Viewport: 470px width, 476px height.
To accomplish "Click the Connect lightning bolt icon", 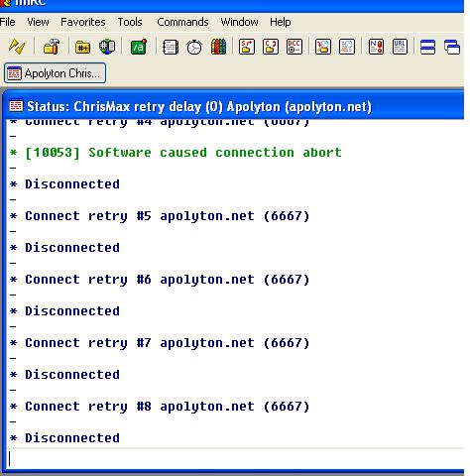I will click(x=17, y=47).
